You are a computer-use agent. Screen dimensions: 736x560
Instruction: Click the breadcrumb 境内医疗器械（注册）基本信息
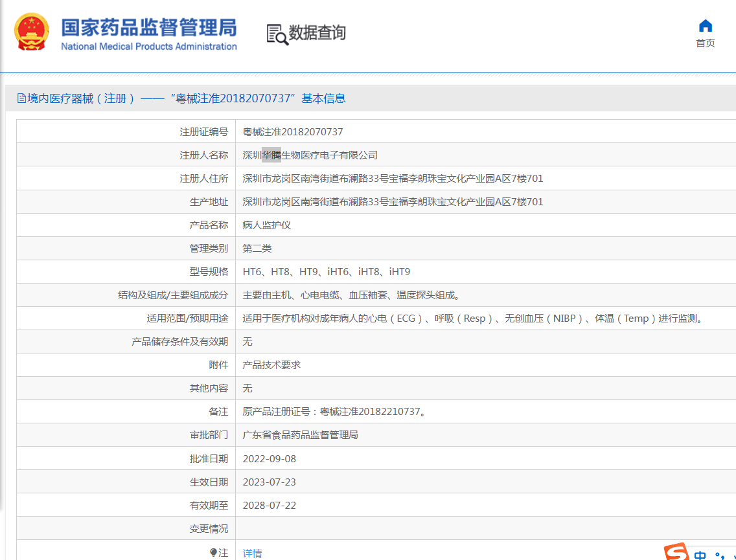coord(187,98)
